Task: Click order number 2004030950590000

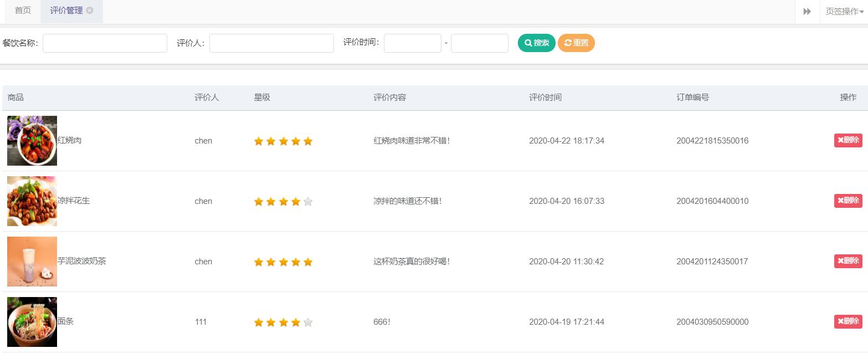Action: [712, 322]
